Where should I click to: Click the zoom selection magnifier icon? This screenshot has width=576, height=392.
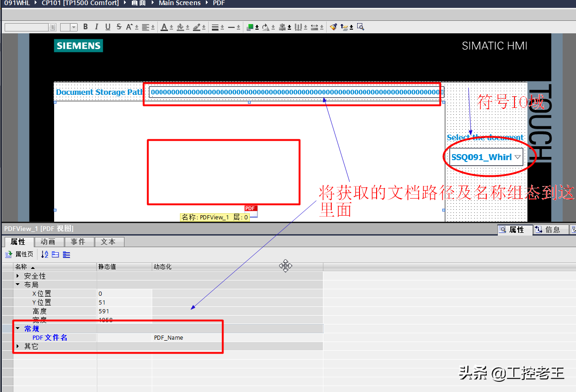point(360,27)
